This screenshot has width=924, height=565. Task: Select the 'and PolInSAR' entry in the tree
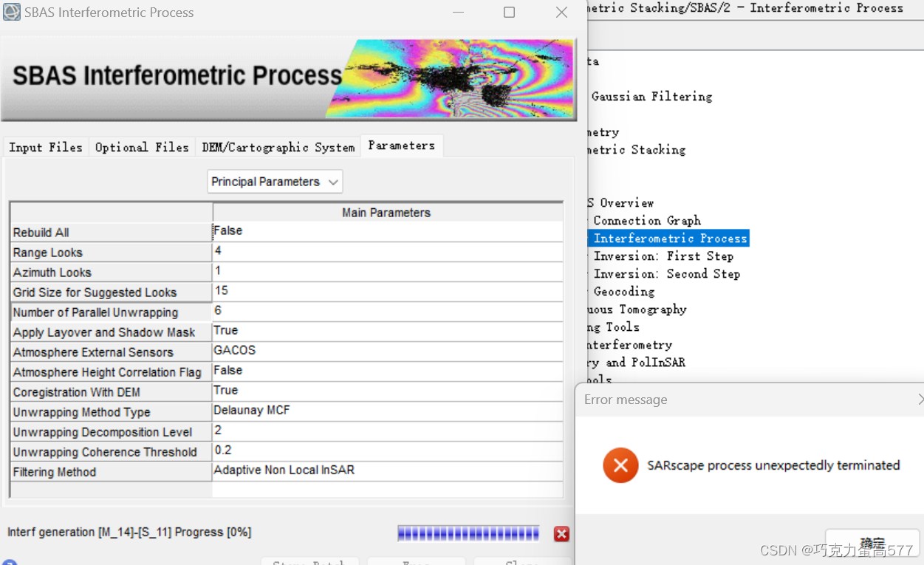click(637, 362)
